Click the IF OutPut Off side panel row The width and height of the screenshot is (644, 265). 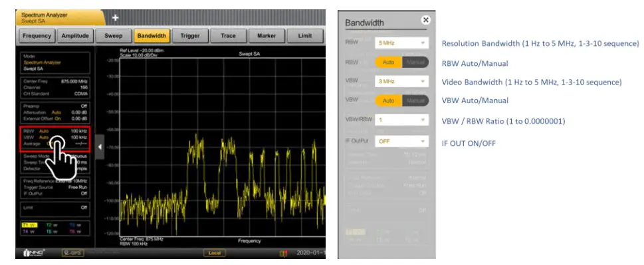[x=55, y=193]
